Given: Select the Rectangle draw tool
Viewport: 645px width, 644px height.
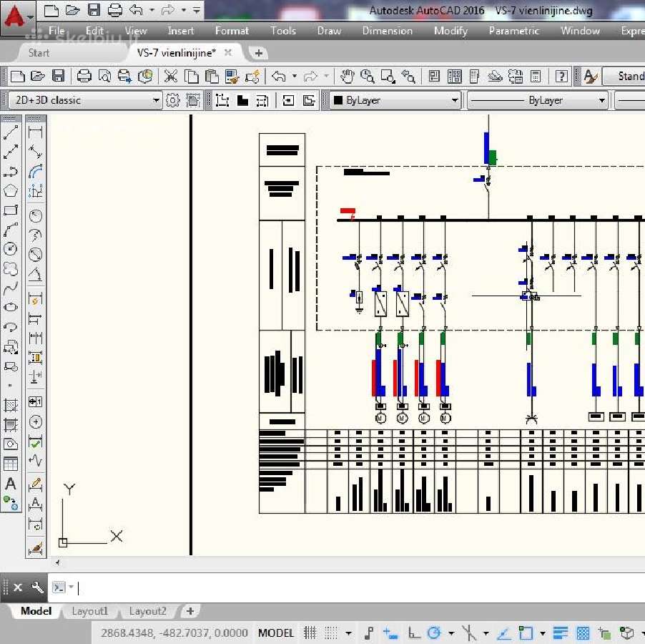Looking at the screenshot, I should (x=11, y=210).
